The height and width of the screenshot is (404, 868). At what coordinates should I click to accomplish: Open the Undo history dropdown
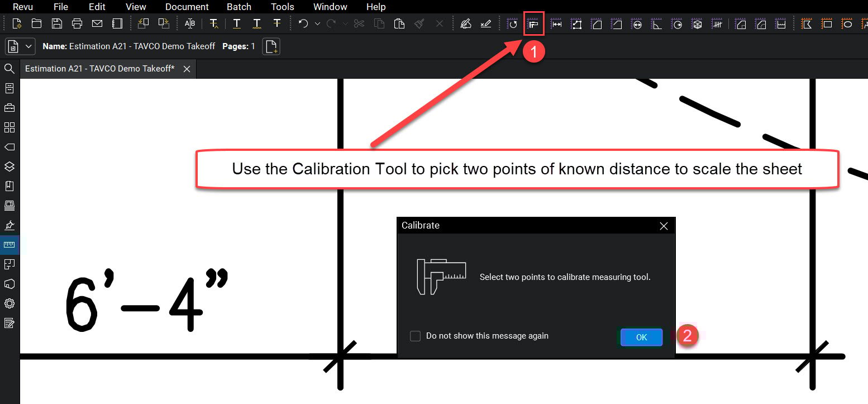(x=317, y=23)
